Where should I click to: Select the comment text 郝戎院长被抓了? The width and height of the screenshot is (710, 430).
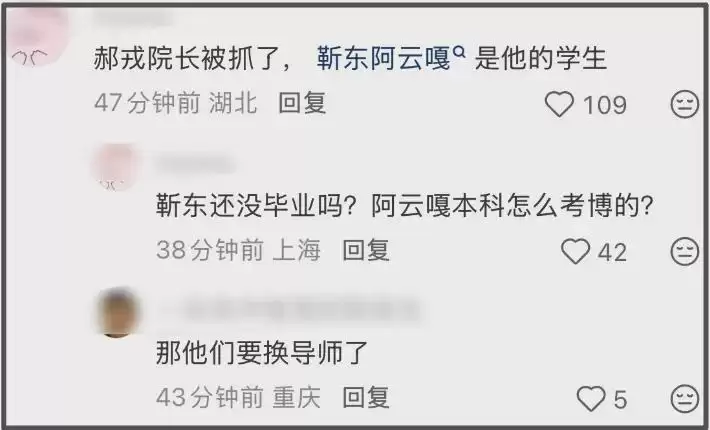pos(190,59)
